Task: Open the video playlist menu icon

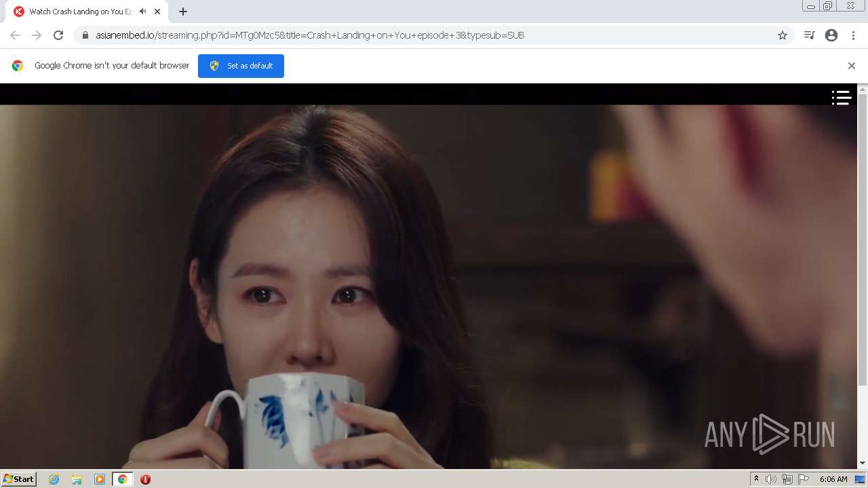Action: click(842, 98)
